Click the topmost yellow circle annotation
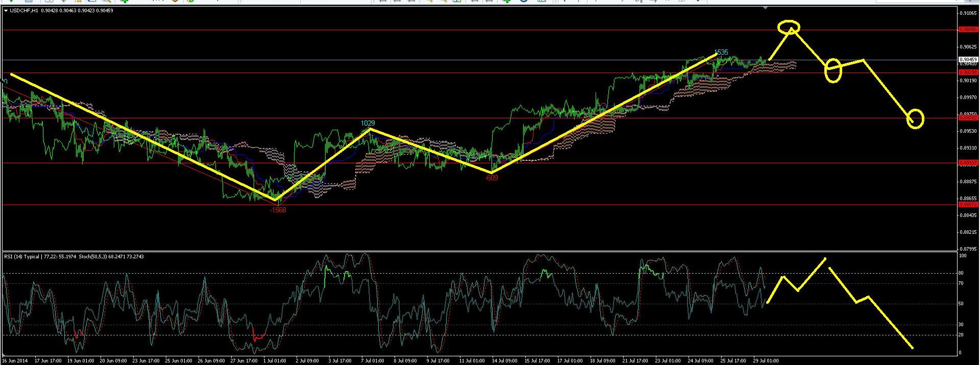The width and height of the screenshot is (980, 365). (x=789, y=26)
